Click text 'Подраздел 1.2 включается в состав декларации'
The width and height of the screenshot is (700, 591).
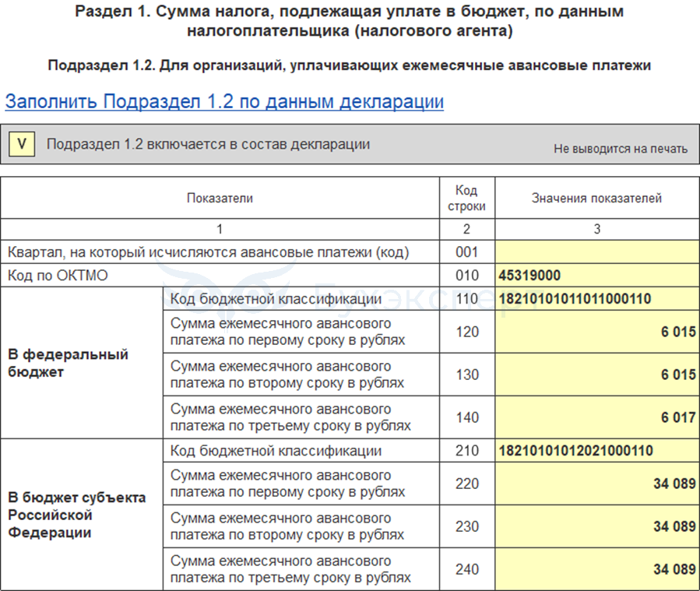[209, 144]
